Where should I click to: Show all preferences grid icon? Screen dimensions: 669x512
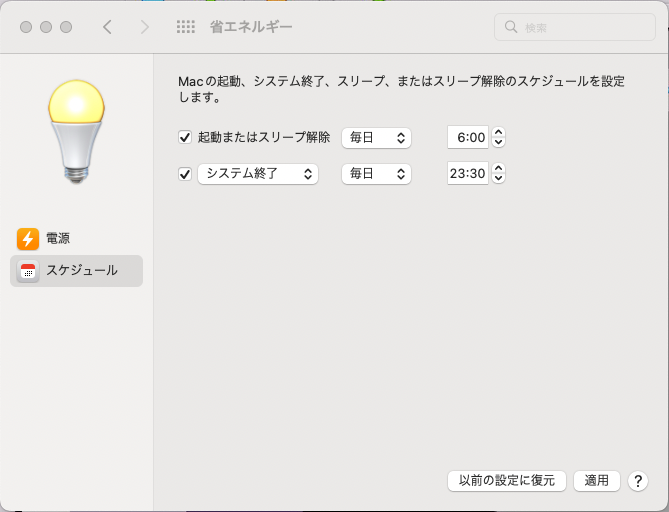click(x=186, y=27)
